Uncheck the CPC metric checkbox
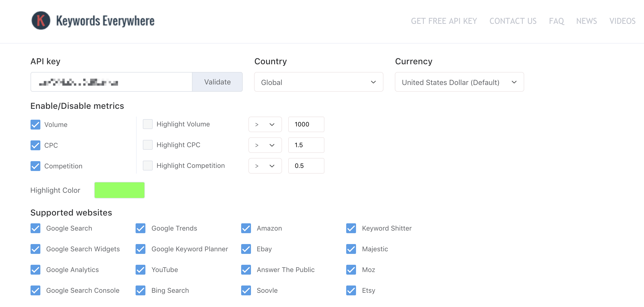 [x=35, y=145]
